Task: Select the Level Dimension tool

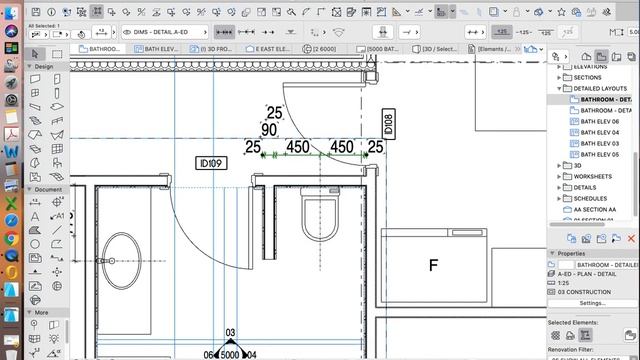Action: (x=57, y=202)
